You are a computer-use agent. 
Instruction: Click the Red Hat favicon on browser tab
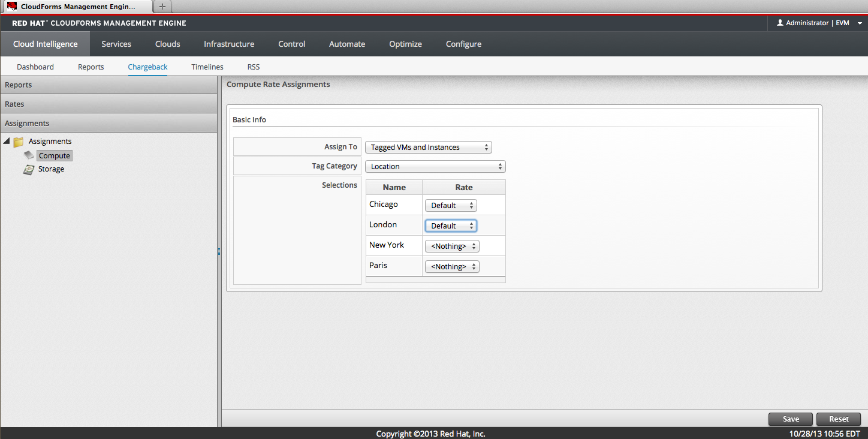12,7
